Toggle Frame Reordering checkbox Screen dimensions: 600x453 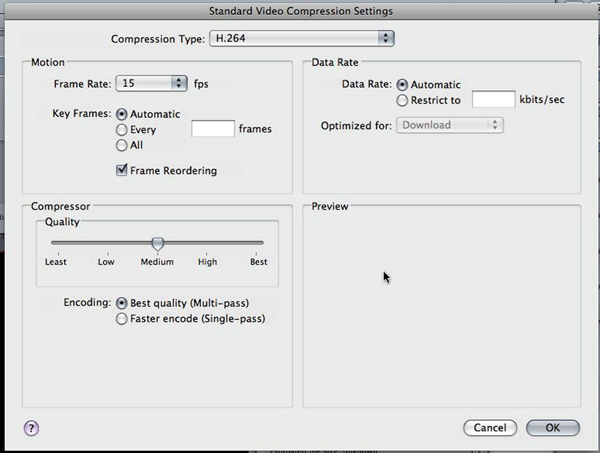(122, 171)
